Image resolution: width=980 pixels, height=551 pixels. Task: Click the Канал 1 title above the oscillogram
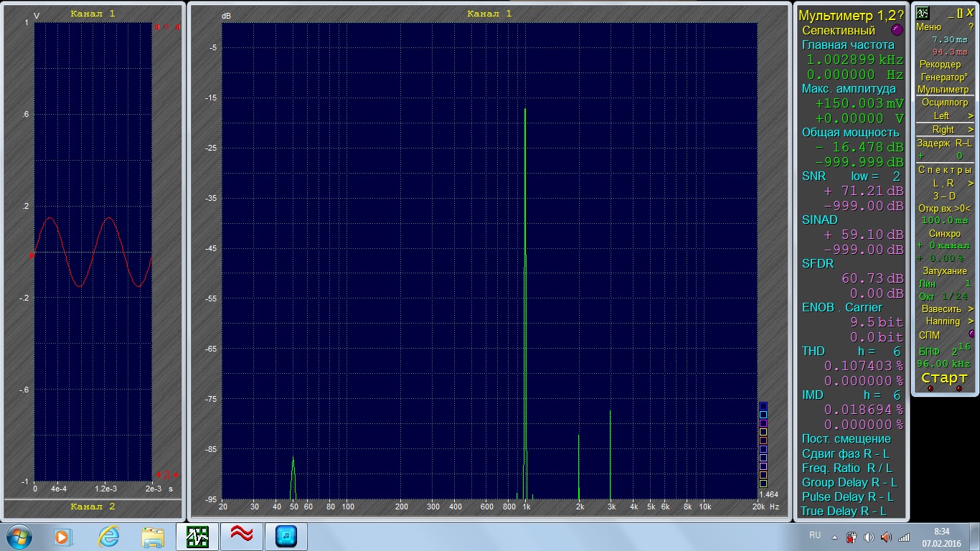(93, 14)
